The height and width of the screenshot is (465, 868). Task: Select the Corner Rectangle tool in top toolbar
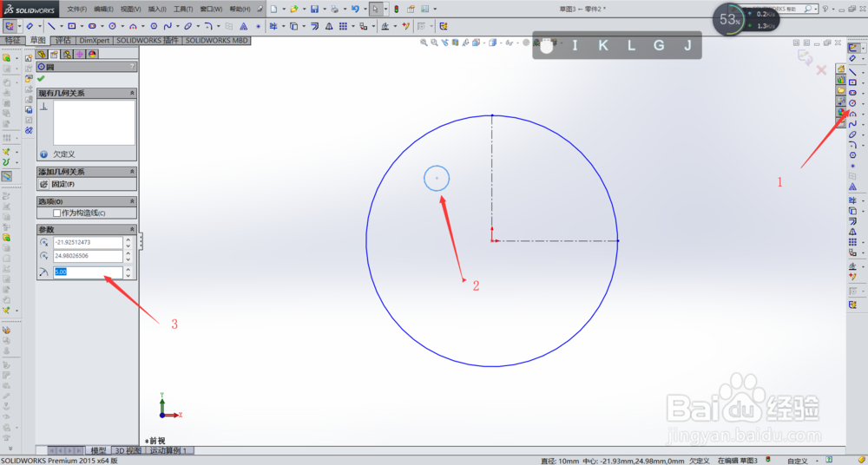71,26
